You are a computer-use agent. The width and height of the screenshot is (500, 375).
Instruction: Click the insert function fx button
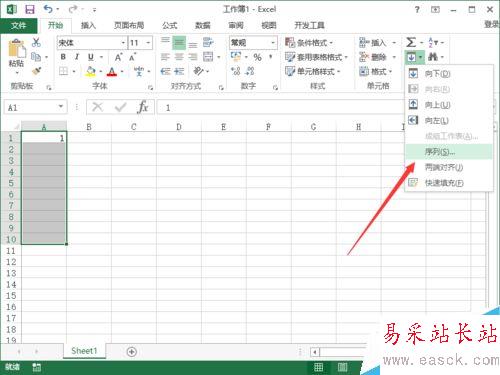click(x=143, y=107)
